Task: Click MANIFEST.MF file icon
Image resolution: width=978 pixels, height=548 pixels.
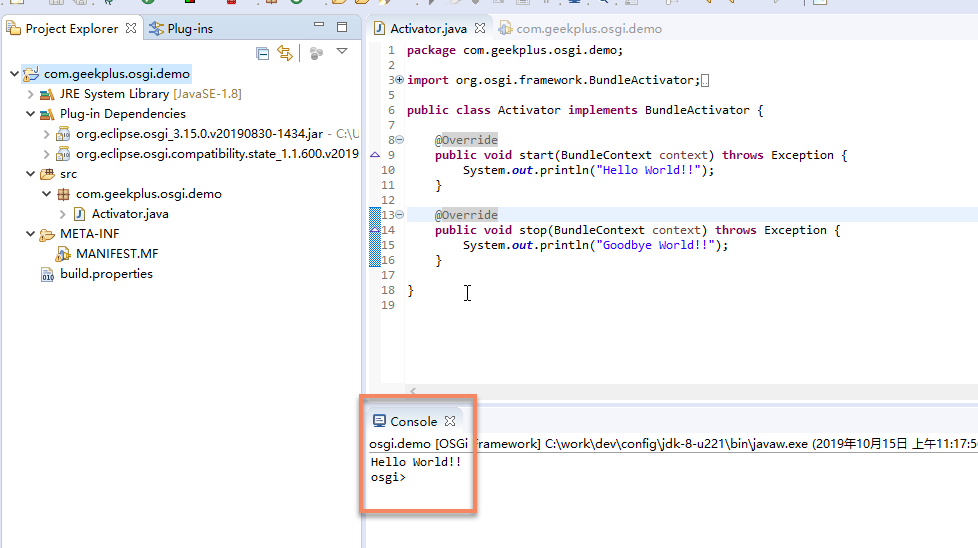Action: click(63, 254)
